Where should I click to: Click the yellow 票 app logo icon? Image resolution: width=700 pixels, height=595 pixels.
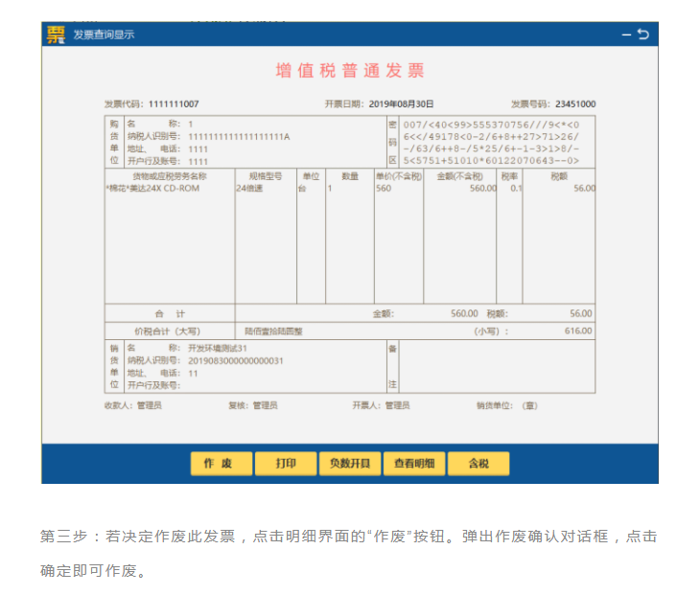click(x=57, y=34)
